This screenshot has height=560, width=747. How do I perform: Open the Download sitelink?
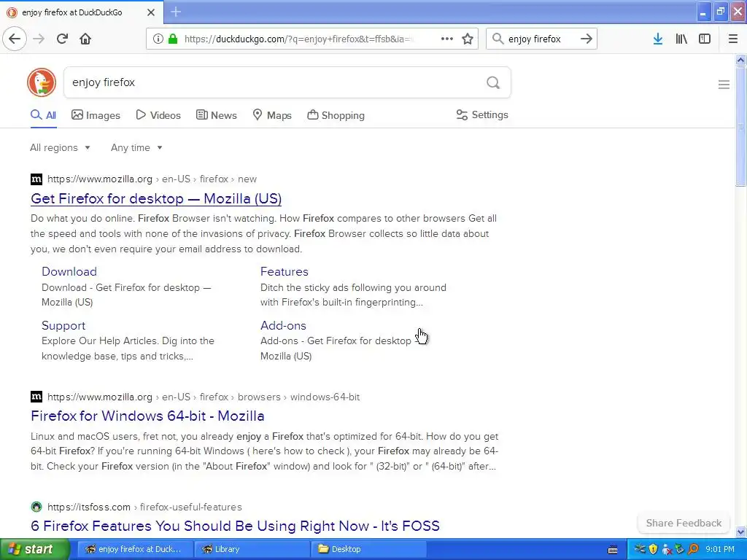69,271
